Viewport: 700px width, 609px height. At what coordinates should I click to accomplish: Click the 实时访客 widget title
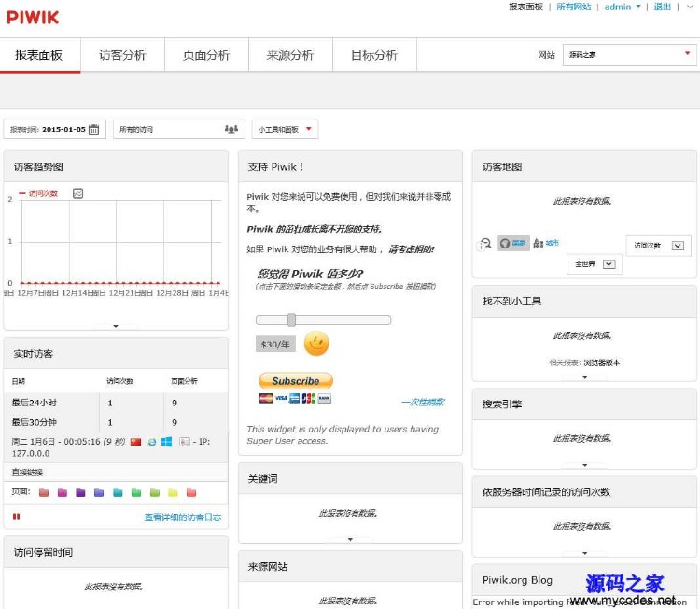pos(33,353)
